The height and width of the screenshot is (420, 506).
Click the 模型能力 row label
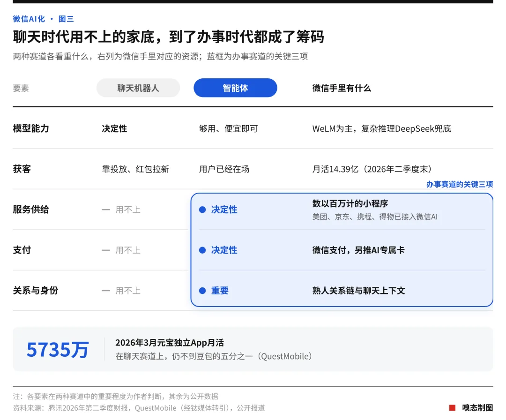[x=31, y=128]
